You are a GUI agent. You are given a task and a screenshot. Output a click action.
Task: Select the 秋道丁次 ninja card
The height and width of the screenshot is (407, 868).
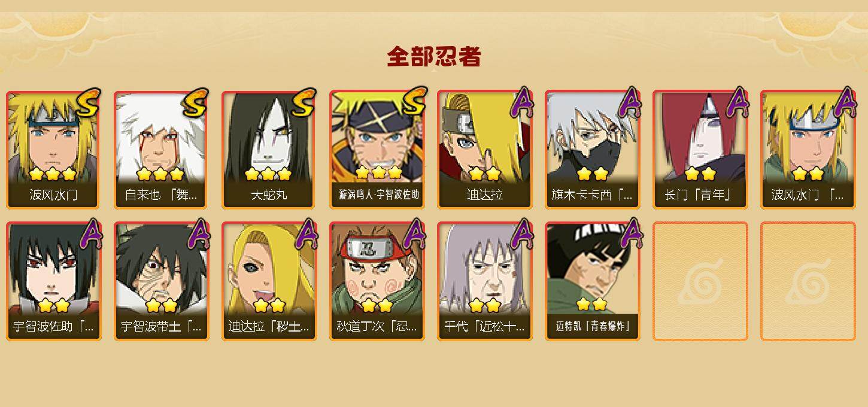[377, 281]
